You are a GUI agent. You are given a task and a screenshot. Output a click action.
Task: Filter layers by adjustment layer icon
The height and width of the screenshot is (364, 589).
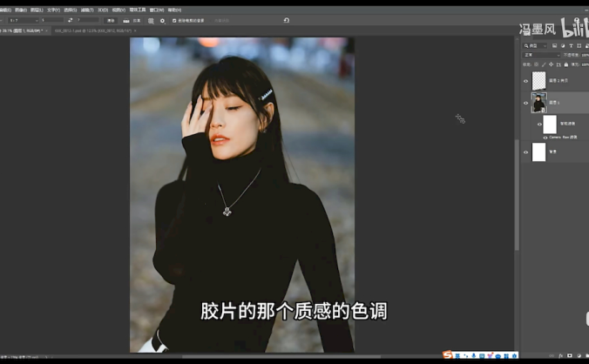click(563, 46)
